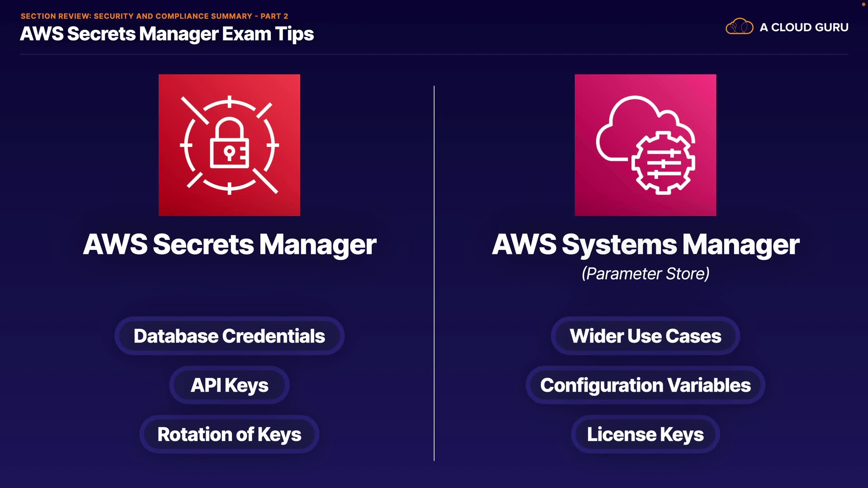
Task: Click the AWS Secrets Manager Exam Tips title
Action: (167, 34)
